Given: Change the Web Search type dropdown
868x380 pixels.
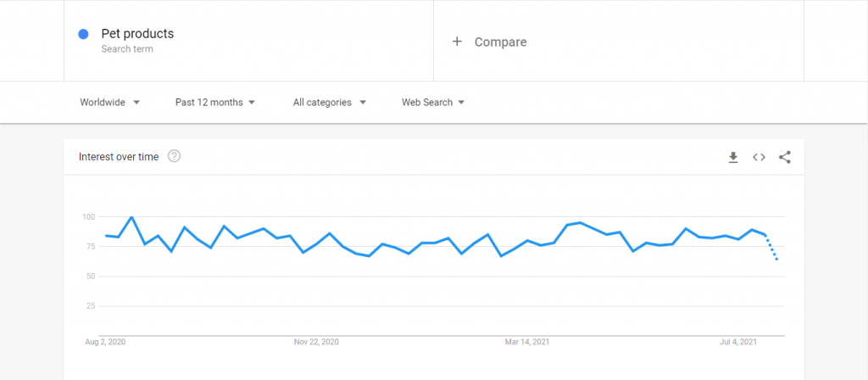Looking at the screenshot, I should (x=433, y=103).
